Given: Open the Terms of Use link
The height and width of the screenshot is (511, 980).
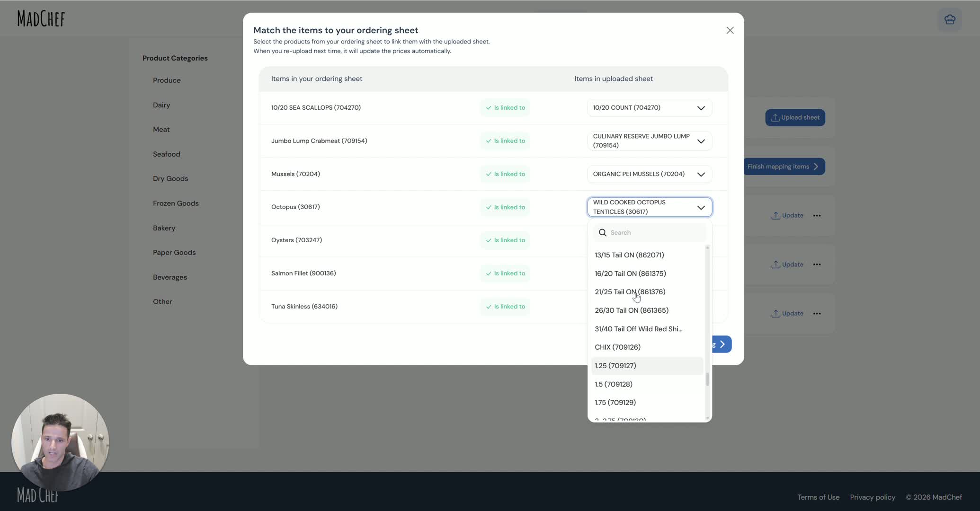Looking at the screenshot, I should [818, 497].
